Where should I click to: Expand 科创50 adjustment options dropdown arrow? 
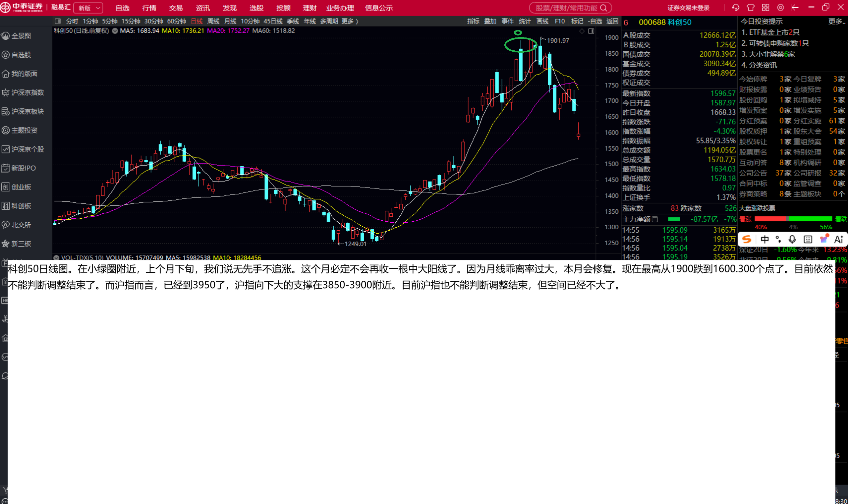pyautogui.click(x=115, y=30)
